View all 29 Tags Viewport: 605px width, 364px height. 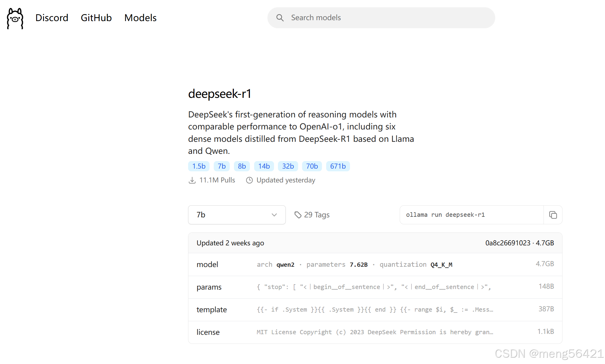click(317, 215)
